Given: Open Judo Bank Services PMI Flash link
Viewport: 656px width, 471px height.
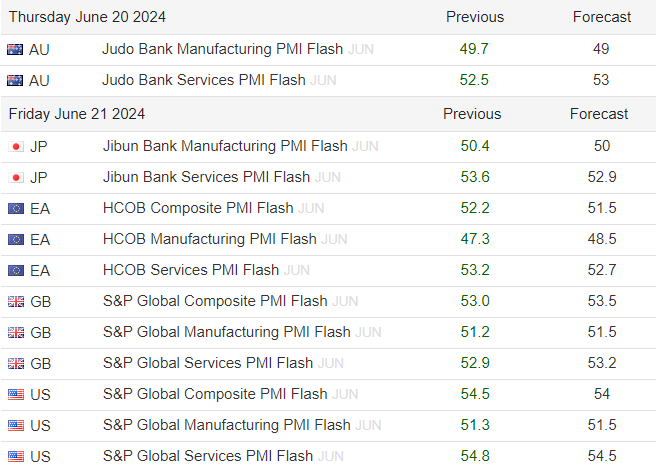Looking at the screenshot, I should (x=203, y=80).
